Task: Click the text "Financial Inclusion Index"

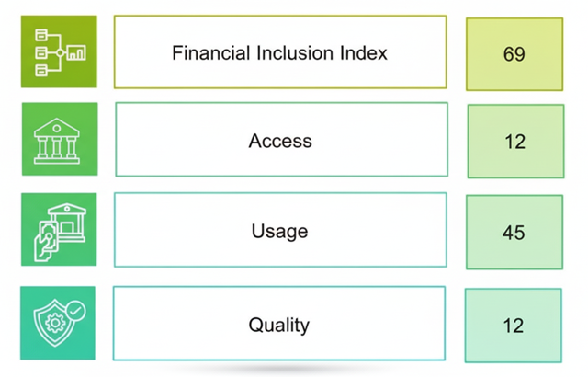Action: click(279, 52)
